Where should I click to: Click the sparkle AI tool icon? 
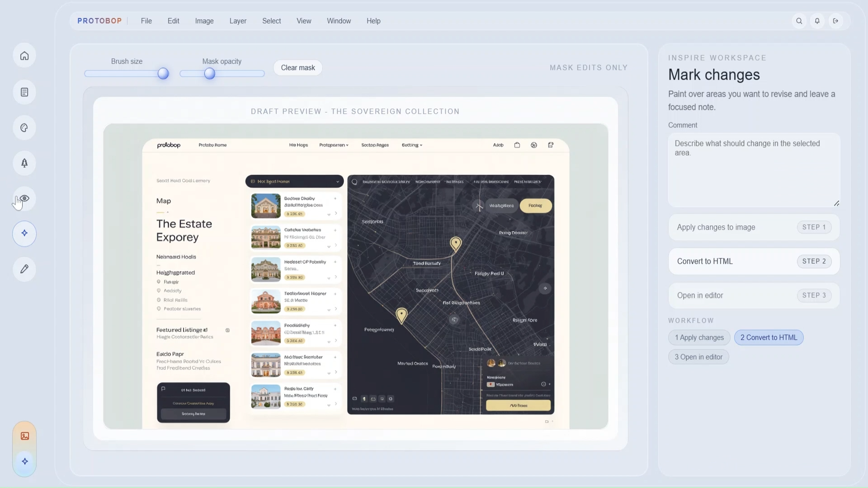24,234
